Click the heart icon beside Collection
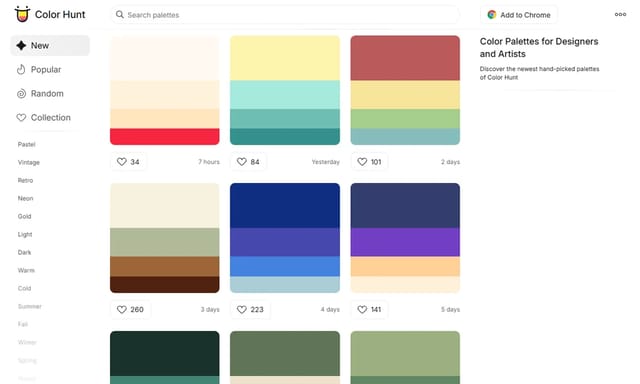The width and height of the screenshot is (640, 384). pos(21,118)
